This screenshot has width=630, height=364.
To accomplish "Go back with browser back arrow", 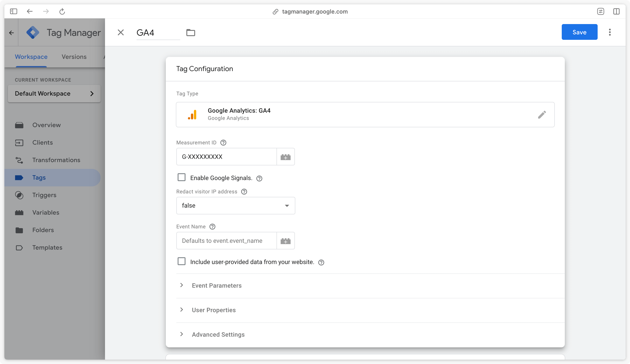I will (30, 11).
